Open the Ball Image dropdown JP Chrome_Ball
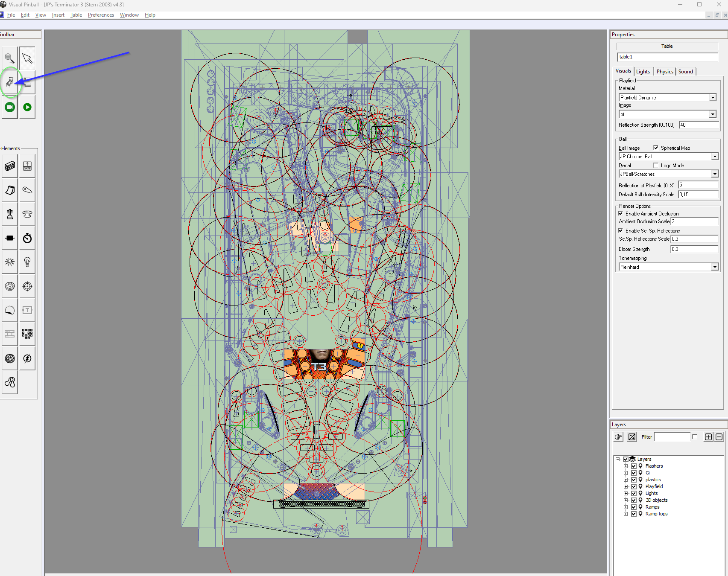 tap(669, 157)
